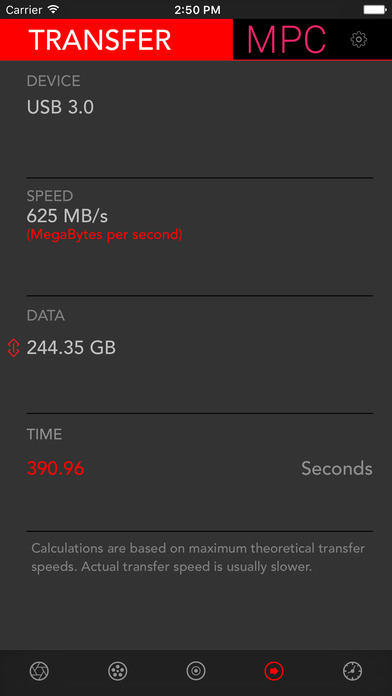Open the film reel tab icon
The width and height of the screenshot is (392, 696).
118,671
